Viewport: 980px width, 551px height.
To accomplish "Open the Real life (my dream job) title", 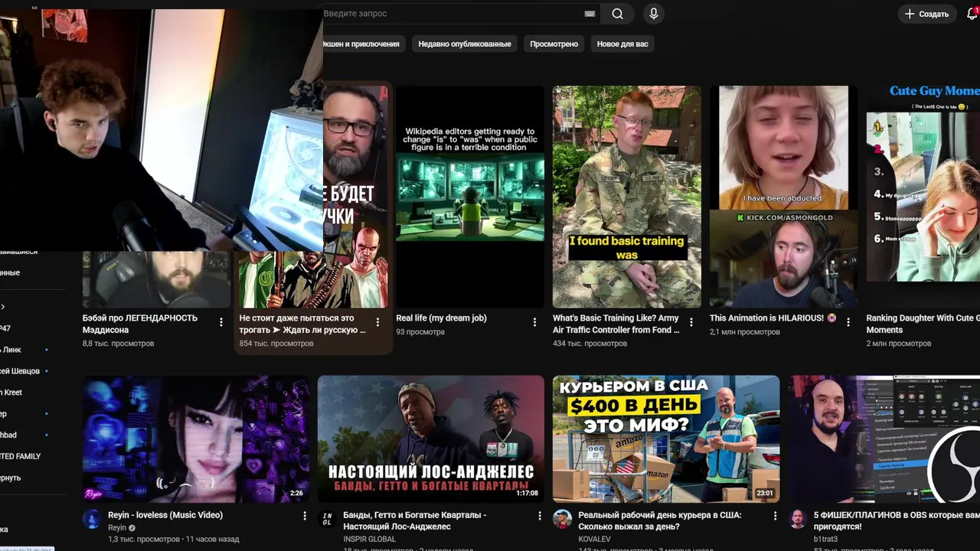I will pyautogui.click(x=441, y=318).
